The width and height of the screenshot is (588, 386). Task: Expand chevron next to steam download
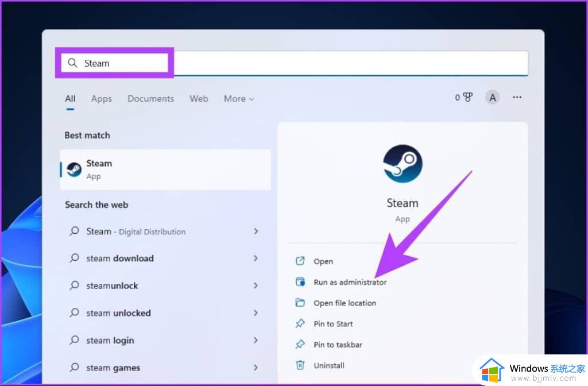[256, 258]
